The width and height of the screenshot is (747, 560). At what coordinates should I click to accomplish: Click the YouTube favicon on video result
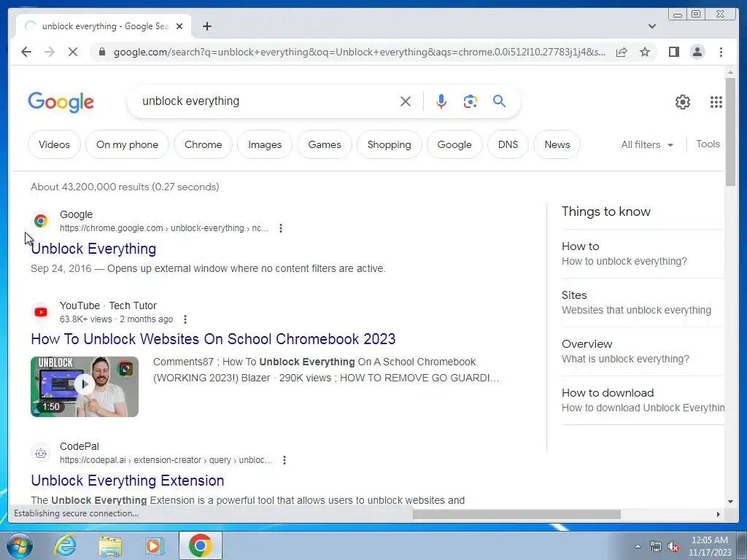click(41, 312)
